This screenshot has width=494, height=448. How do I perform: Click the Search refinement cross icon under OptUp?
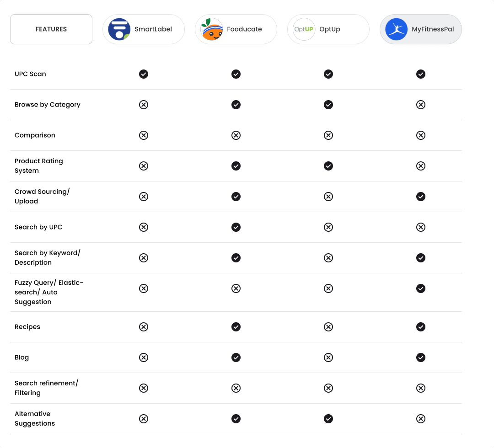[328, 388]
